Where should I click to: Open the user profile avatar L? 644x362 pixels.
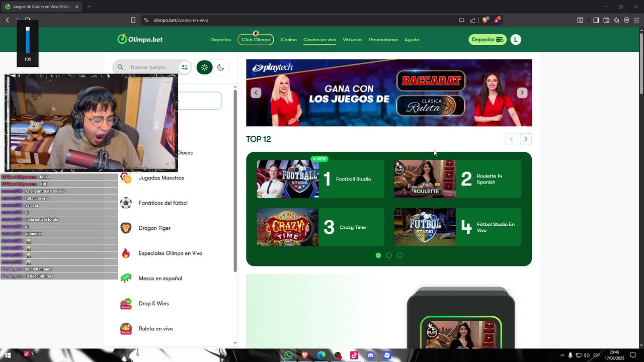pyautogui.click(x=516, y=40)
